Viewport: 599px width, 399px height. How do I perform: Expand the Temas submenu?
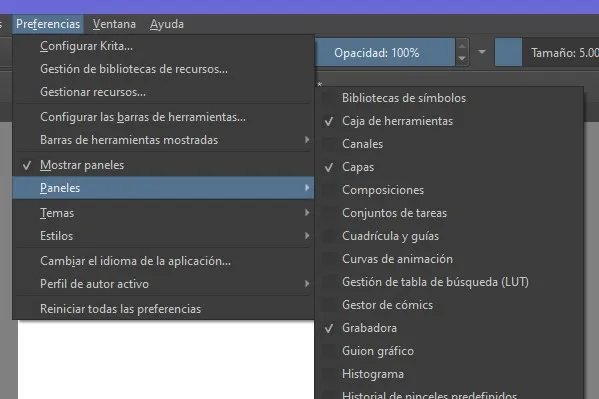163,213
